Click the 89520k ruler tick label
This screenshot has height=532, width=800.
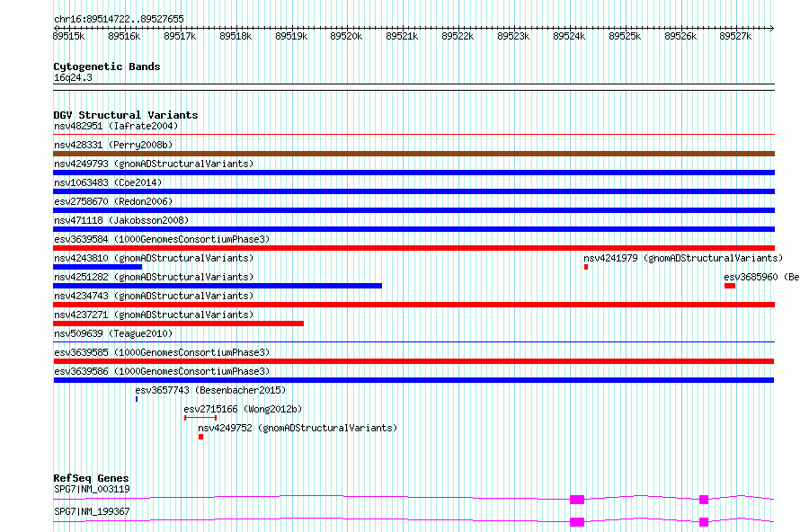[346, 36]
